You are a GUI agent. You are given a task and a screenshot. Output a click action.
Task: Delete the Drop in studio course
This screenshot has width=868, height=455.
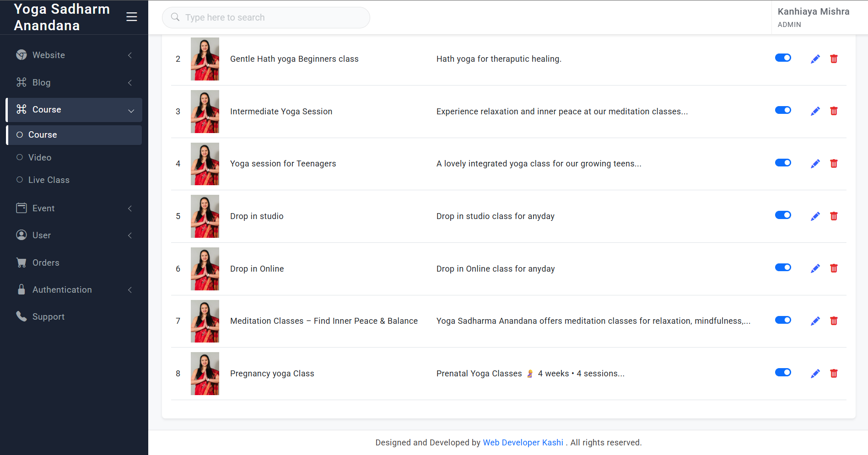click(834, 216)
